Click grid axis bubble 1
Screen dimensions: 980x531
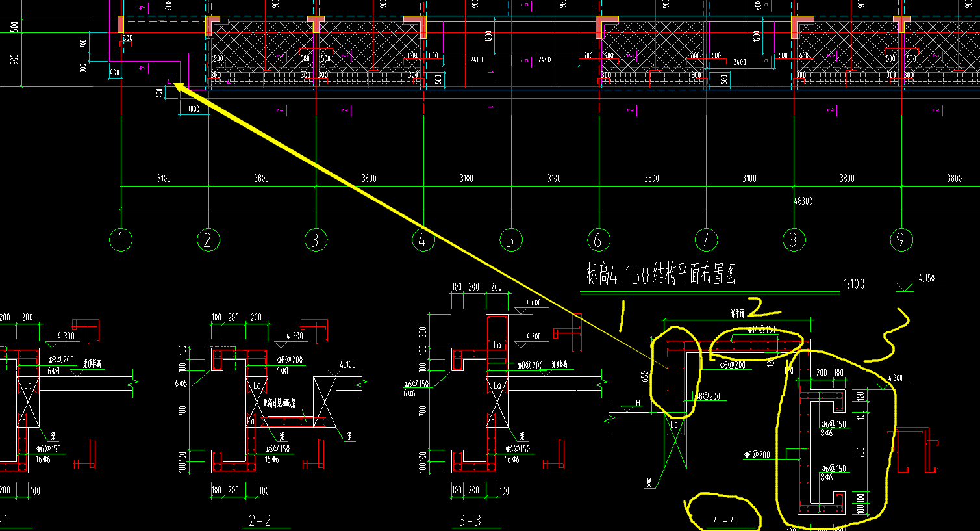coord(121,240)
